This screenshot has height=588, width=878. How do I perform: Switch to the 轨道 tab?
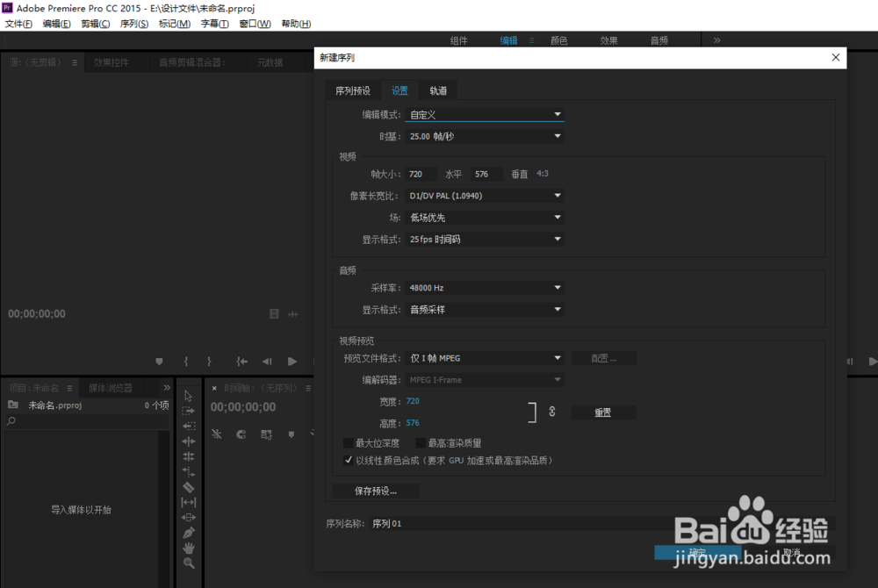tap(438, 90)
